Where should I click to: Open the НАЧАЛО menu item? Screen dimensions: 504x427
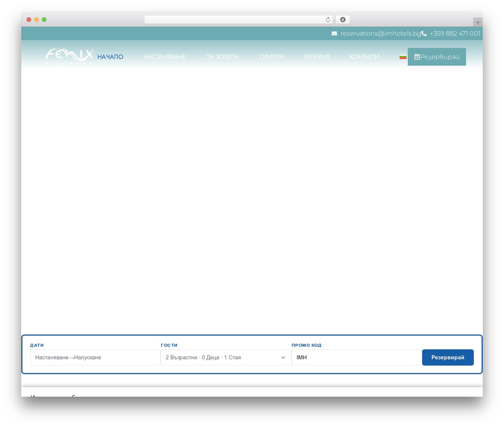coord(110,57)
